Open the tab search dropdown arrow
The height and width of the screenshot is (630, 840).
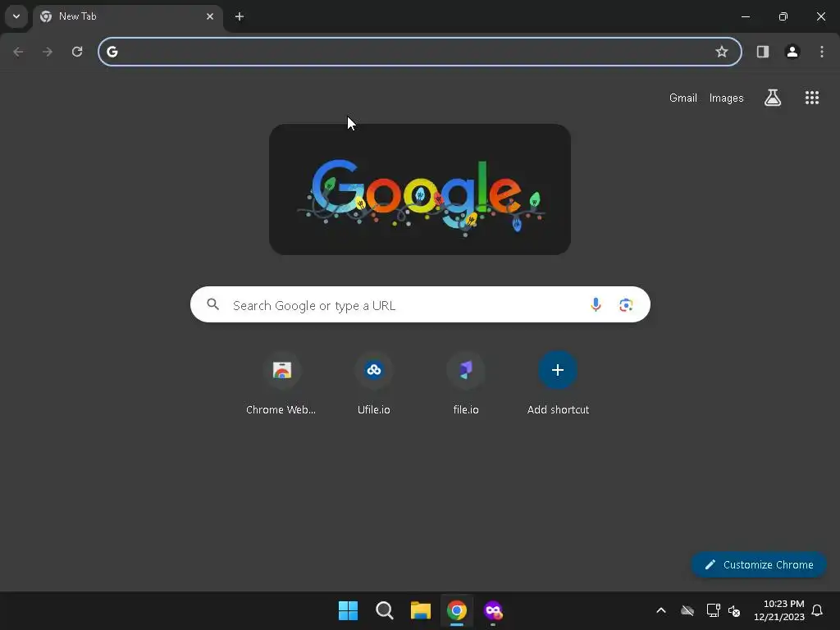pyautogui.click(x=16, y=16)
